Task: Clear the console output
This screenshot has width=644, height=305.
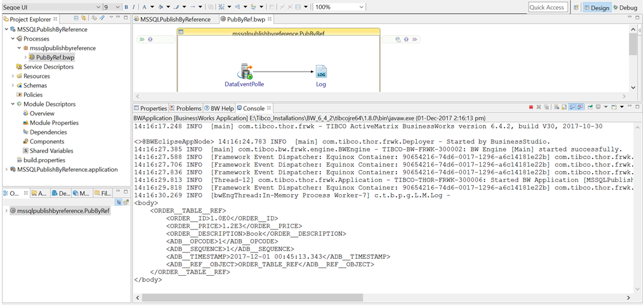Action: (x=556, y=107)
